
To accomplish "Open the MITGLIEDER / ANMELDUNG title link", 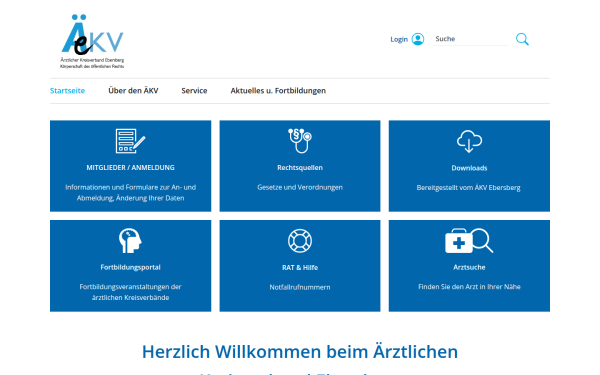I will click(130, 168).
